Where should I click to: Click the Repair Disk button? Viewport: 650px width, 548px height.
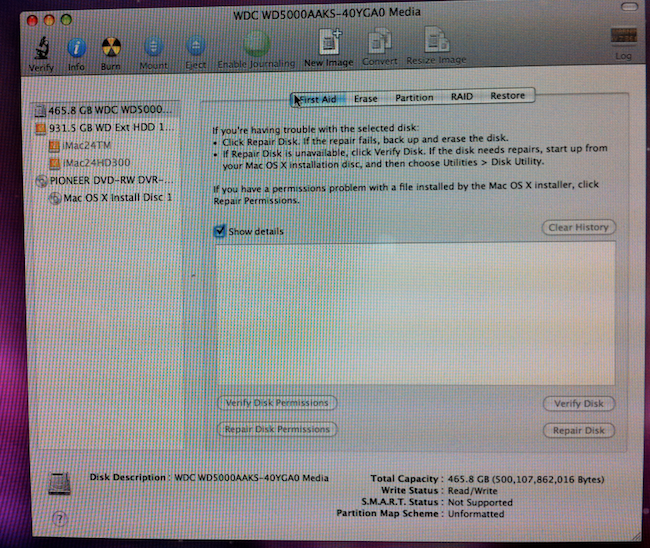pos(579,431)
